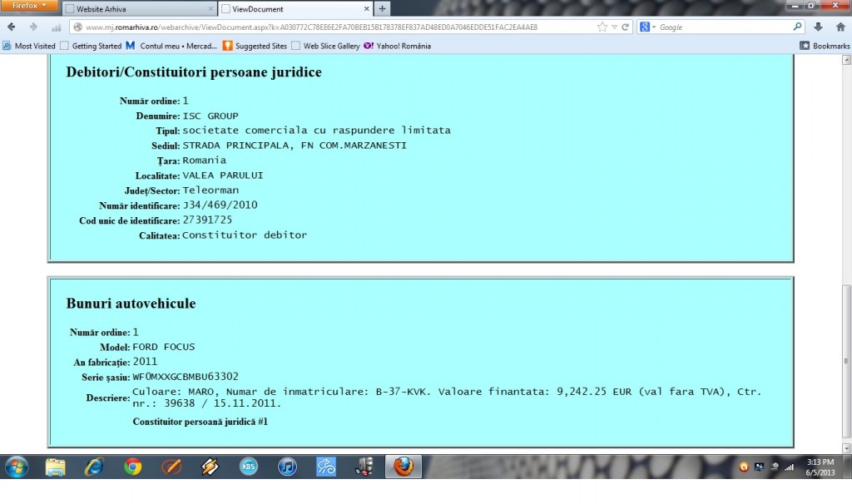Launch Google Chrome from the taskbar
The image size is (852, 504).
[x=133, y=467]
